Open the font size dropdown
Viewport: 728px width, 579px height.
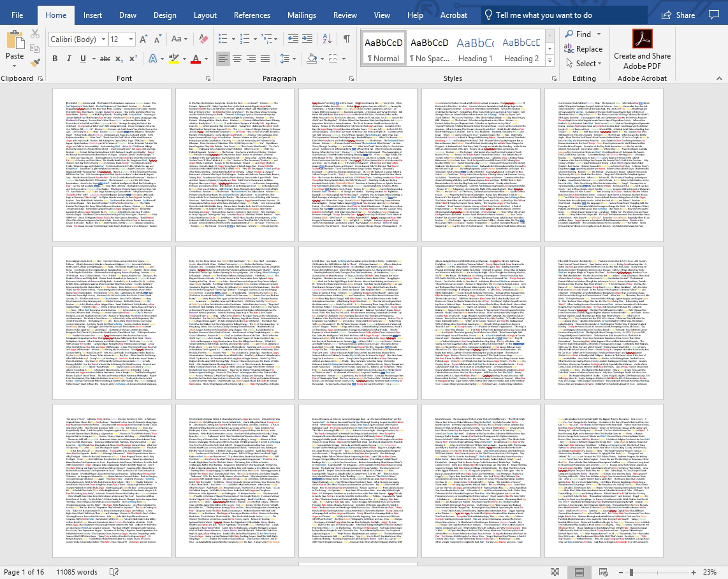point(131,39)
